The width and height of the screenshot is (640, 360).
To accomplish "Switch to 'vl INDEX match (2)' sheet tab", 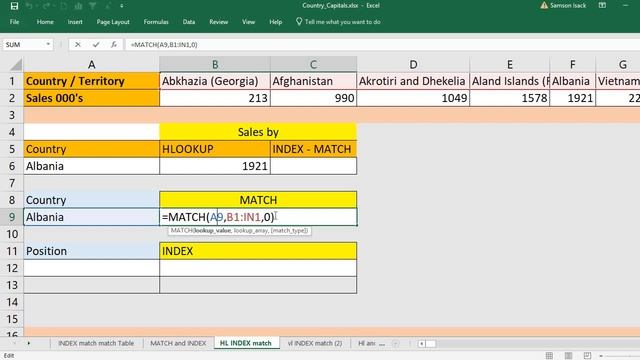I will 315,343.
